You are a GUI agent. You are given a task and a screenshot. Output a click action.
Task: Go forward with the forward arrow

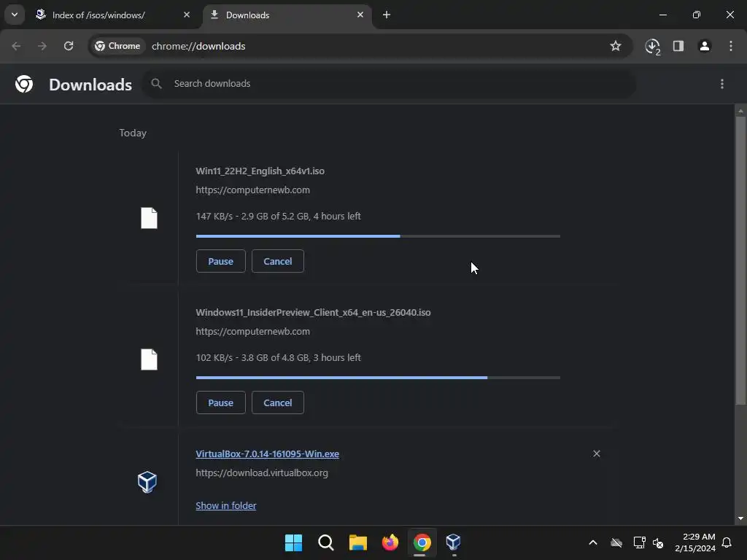point(42,46)
